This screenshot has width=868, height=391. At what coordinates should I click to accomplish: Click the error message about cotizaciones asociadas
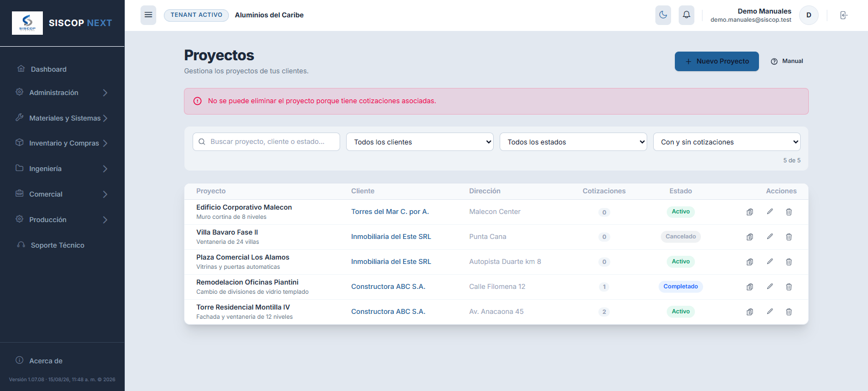(322, 101)
